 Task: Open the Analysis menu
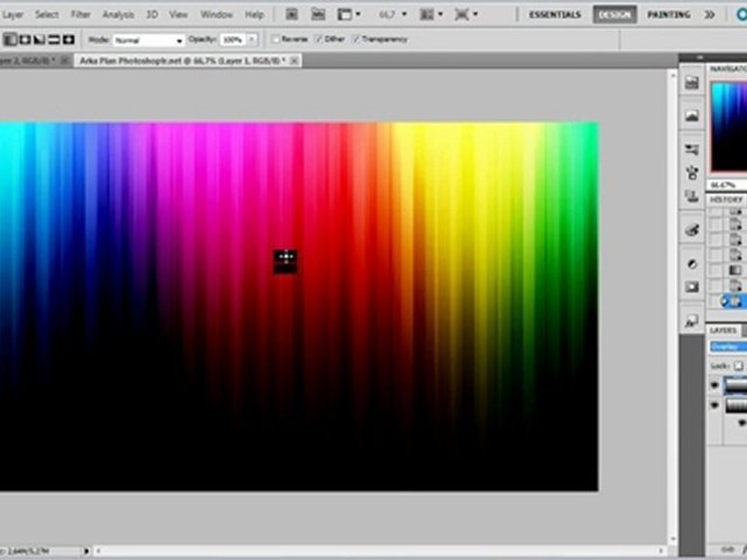118,15
